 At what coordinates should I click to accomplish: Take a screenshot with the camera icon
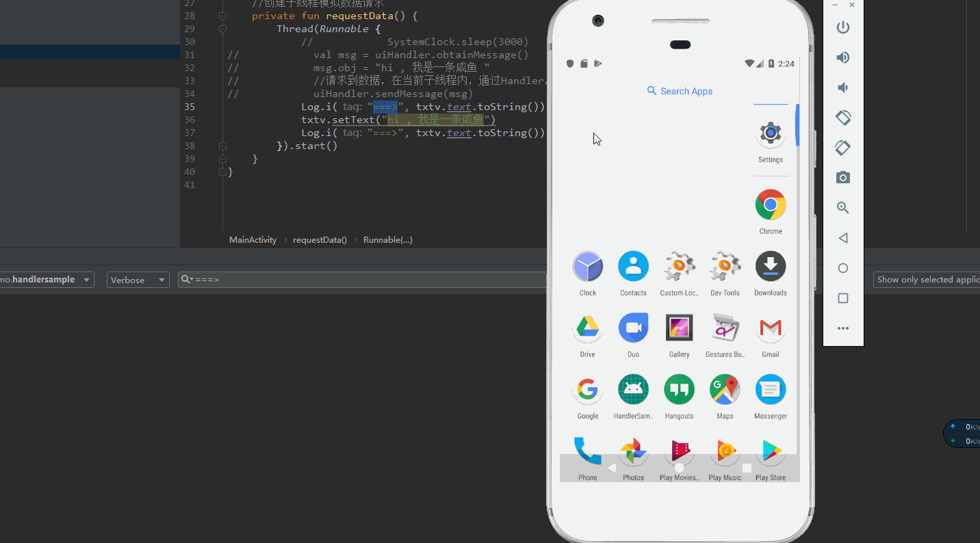(x=842, y=177)
